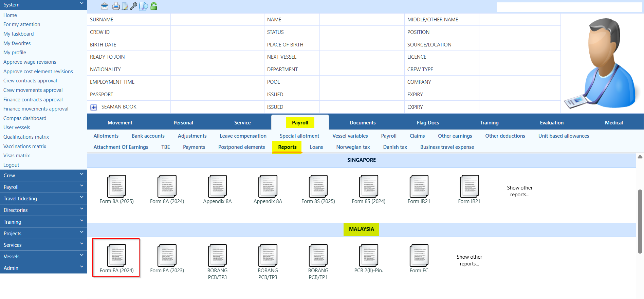Click the edit document pencil icon
Viewport: 644px width, 299px height.
coord(125,6)
